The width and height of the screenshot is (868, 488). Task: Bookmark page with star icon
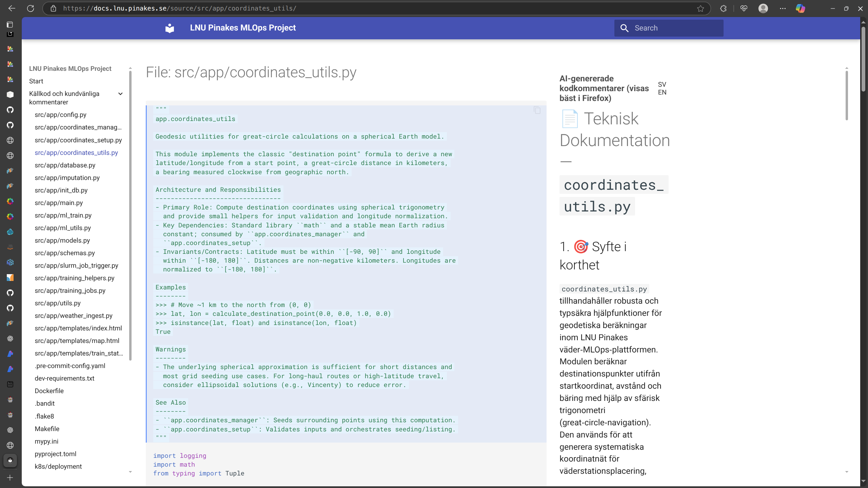(701, 8)
